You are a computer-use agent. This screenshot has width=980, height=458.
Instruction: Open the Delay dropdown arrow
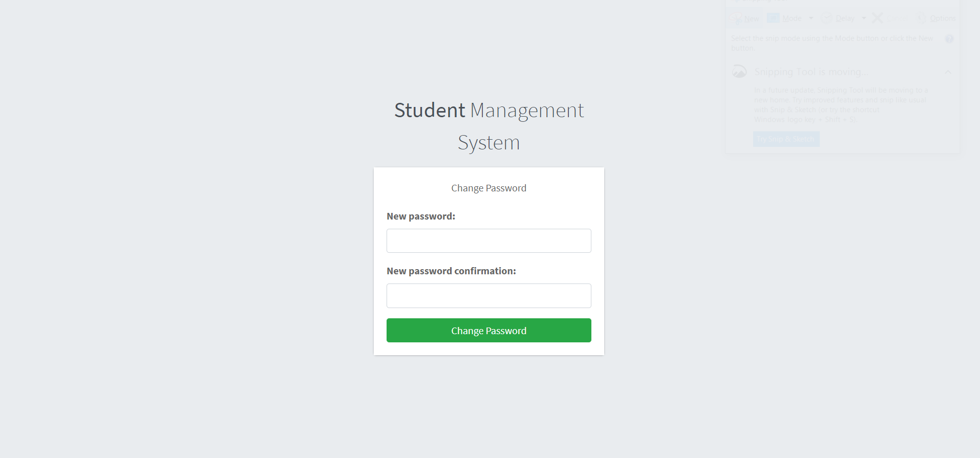pos(864,17)
